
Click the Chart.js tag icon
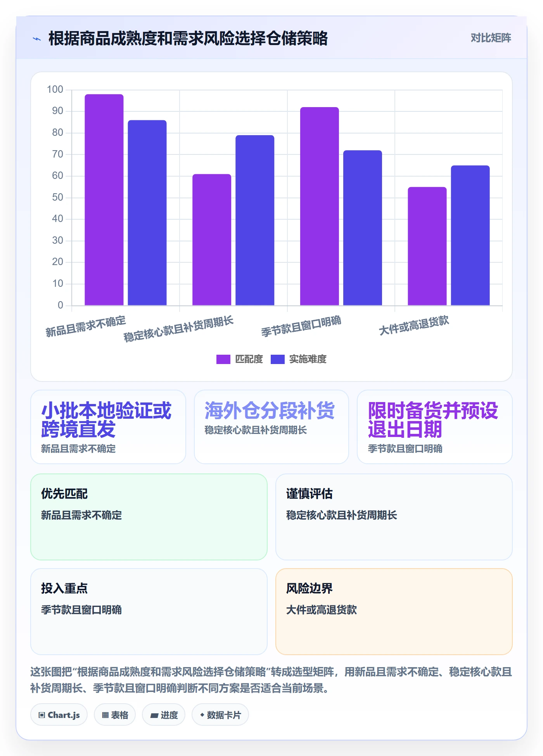point(42,715)
